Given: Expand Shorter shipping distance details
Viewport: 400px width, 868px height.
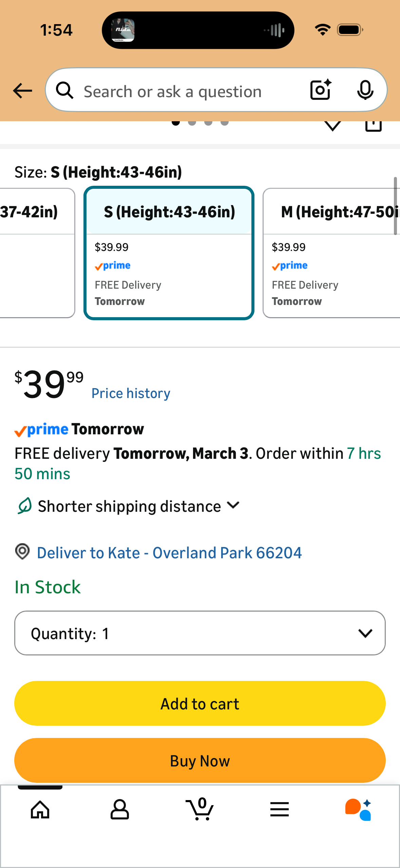Looking at the screenshot, I should [129, 506].
